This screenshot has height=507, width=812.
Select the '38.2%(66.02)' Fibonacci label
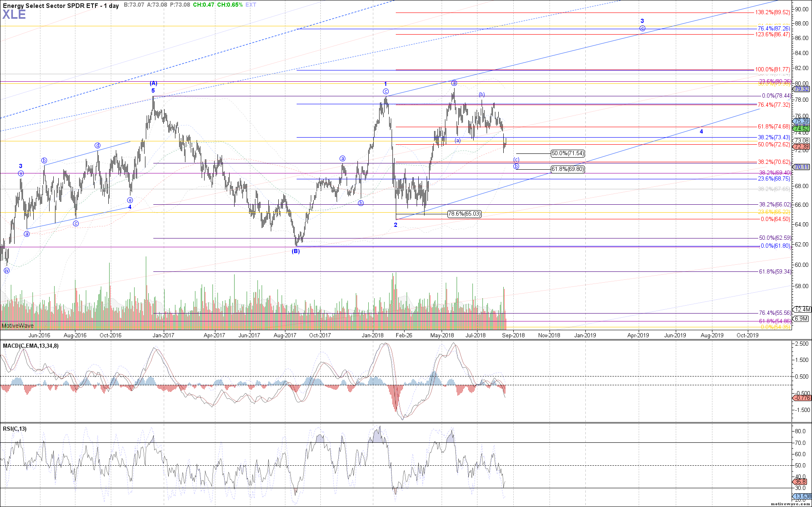point(775,204)
